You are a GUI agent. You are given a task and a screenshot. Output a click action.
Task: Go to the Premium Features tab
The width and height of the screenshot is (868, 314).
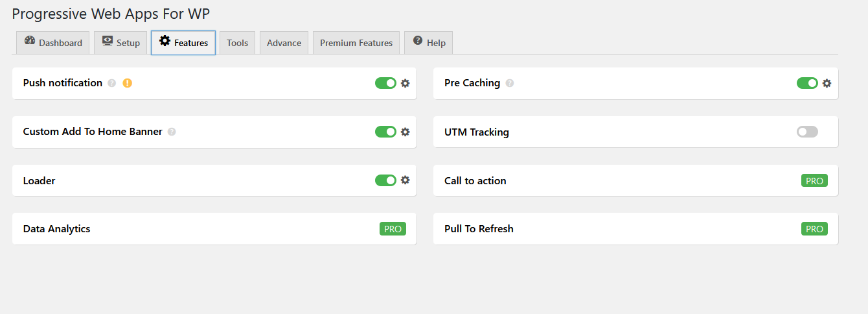[356, 43]
